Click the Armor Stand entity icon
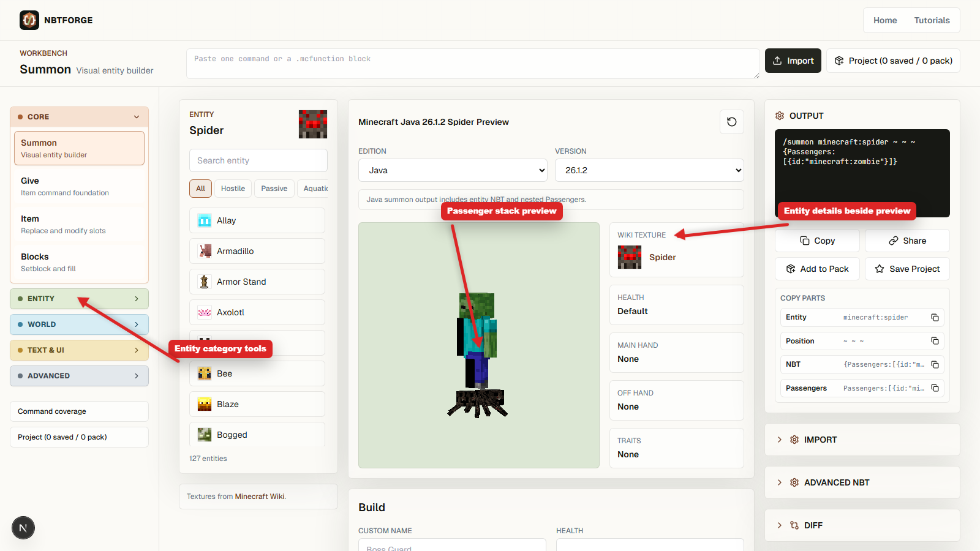 205,282
